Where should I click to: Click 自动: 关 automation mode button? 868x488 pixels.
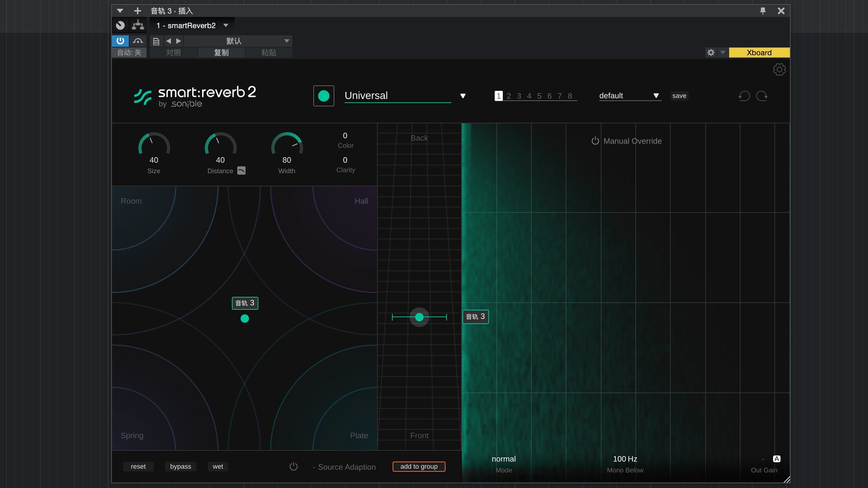tap(129, 52)
